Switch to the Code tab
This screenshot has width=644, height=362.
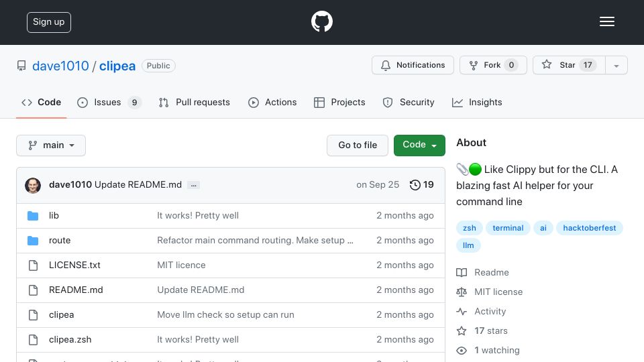coord(41,102)
